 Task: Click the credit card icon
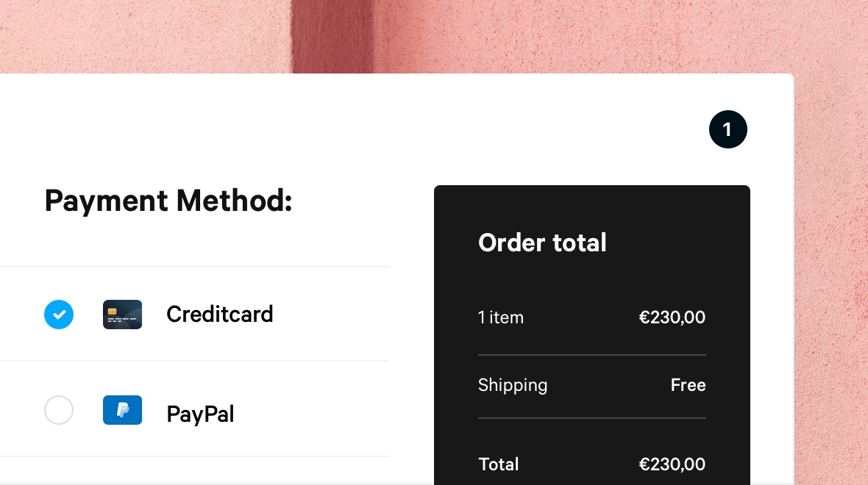click(x=122, y=314)
